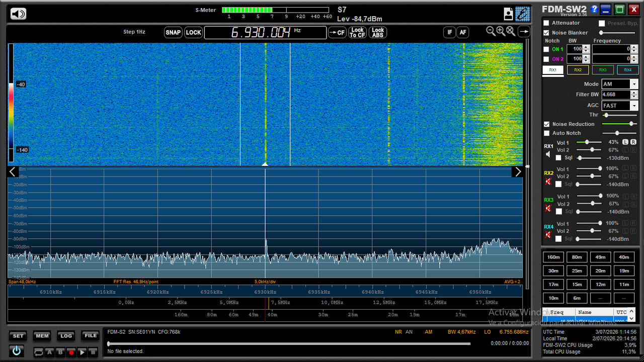
Task: Enable Notch ON 2 checkbox
Action: point(546,59)
